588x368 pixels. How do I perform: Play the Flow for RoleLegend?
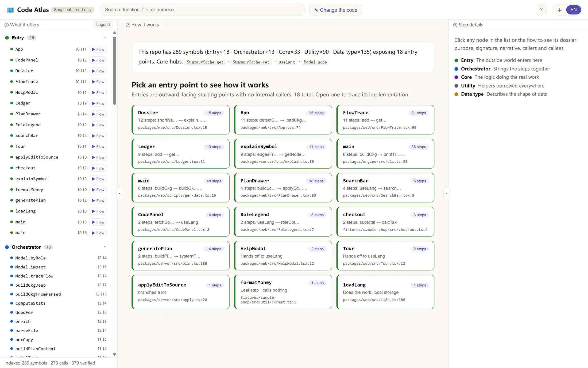(x=98, y=125)
